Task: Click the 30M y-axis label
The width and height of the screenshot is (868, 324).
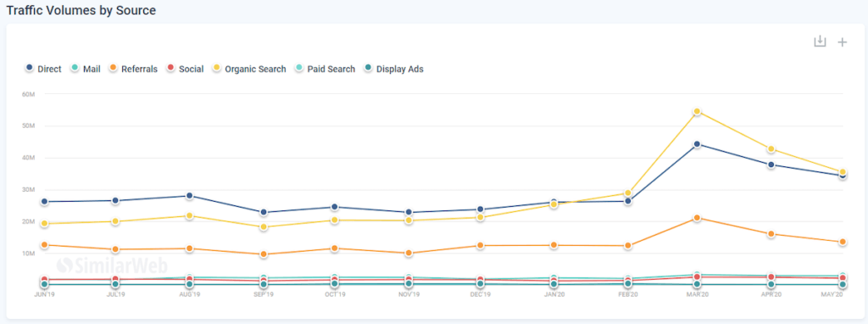Action: point(29,189)
